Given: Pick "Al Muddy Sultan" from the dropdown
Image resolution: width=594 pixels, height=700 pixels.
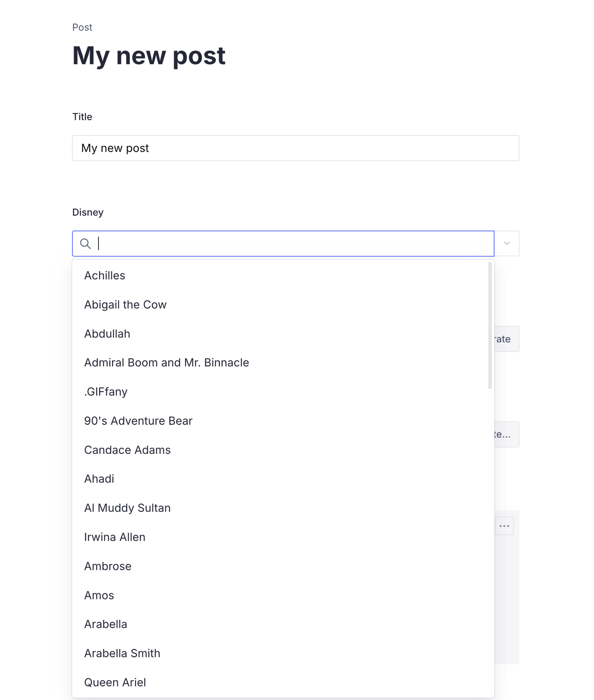Looking at the screenshot, I should [127, 508].
